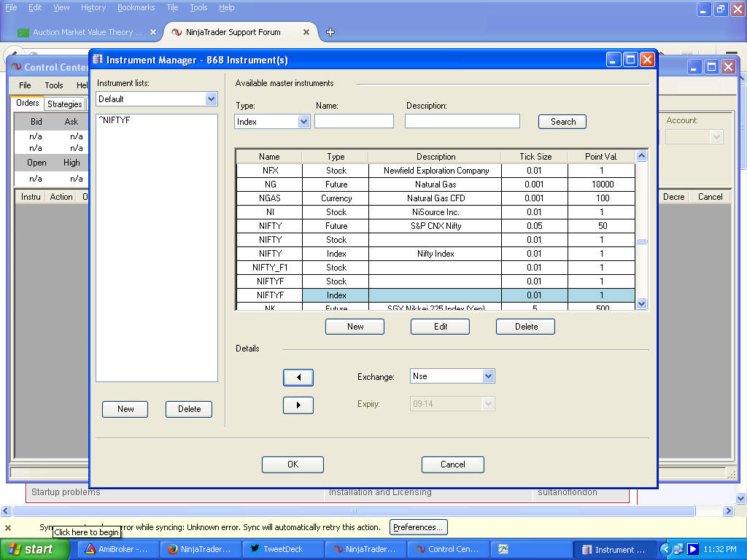Open the Tools menu in Control Center
This screenshot has width=747, height=560.
(x=54, y=85)
